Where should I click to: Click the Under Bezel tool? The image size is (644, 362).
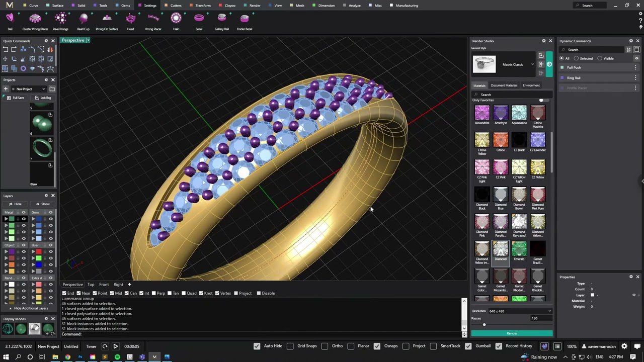pos(245,19)
